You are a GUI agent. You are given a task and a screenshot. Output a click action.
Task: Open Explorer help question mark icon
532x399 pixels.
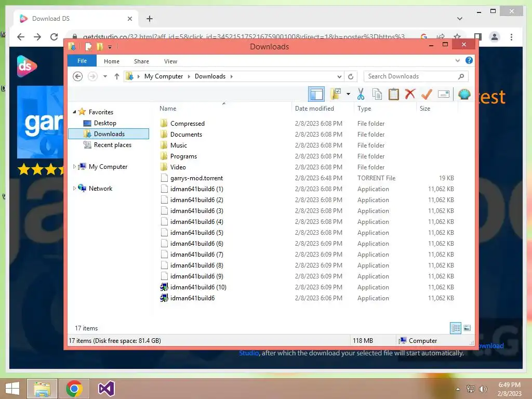[x=469, y=60]
